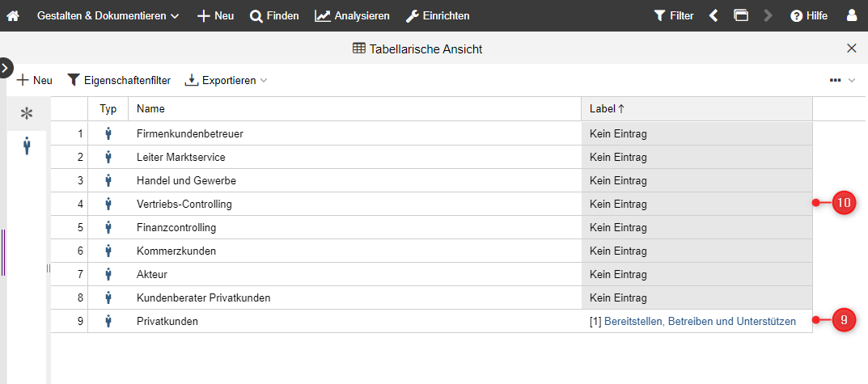The image size is (868, 384).
Task: Sort by the Label column header
Action: (x=697, y=109)
